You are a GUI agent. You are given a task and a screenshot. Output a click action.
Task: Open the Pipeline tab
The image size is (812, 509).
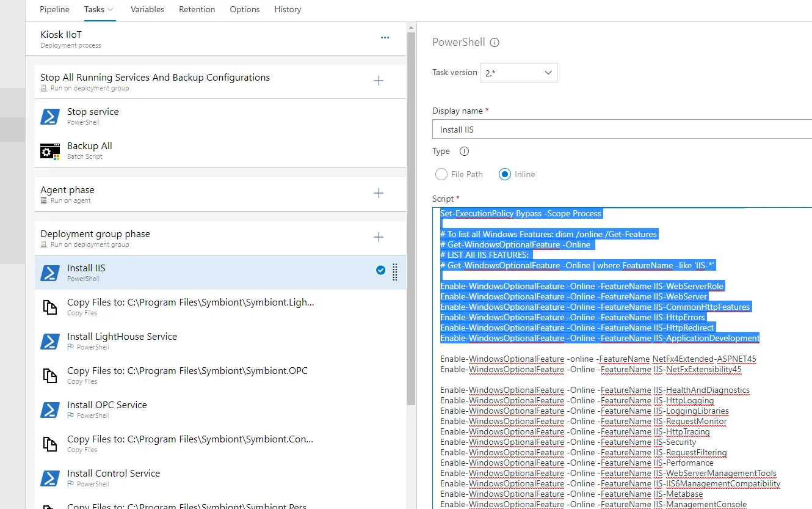pos(54,9)
